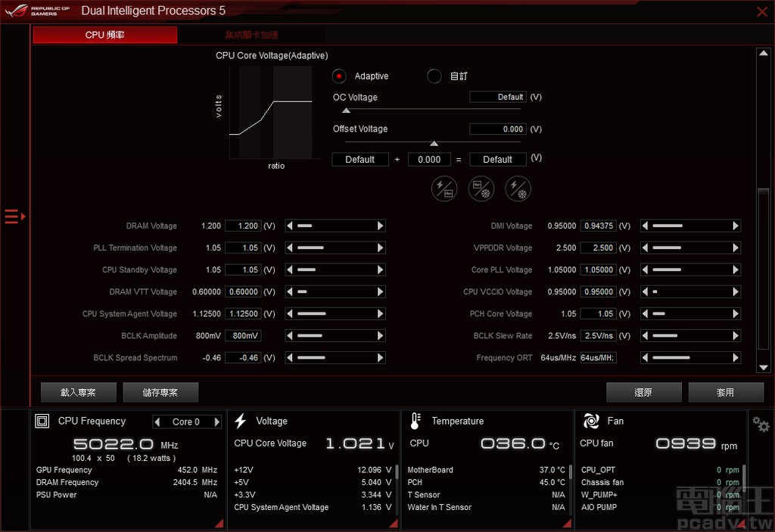The width and height of the screenshot is (775, 532).
Task: Close the Dual Intelligent Processors window
Action: (761, 11)
